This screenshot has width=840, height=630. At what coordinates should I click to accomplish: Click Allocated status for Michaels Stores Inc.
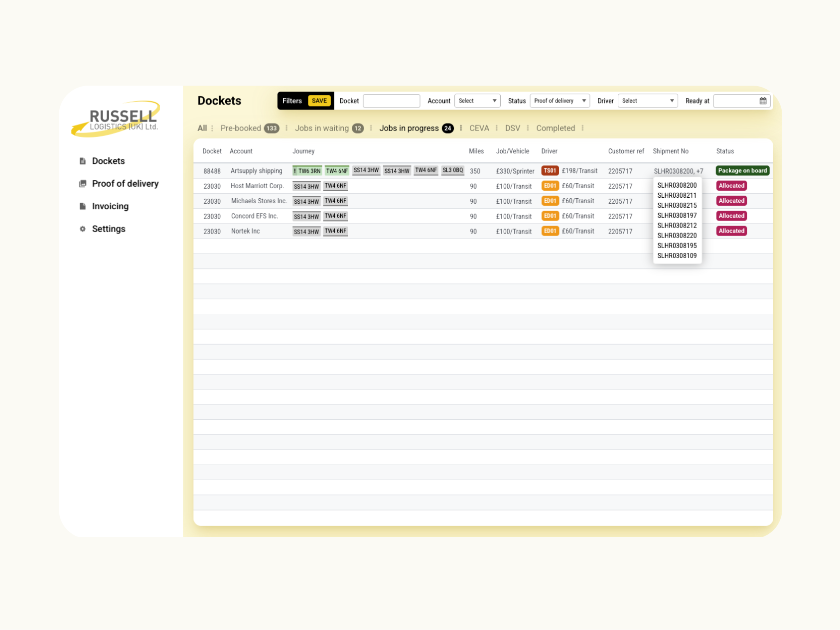point(731,201)
